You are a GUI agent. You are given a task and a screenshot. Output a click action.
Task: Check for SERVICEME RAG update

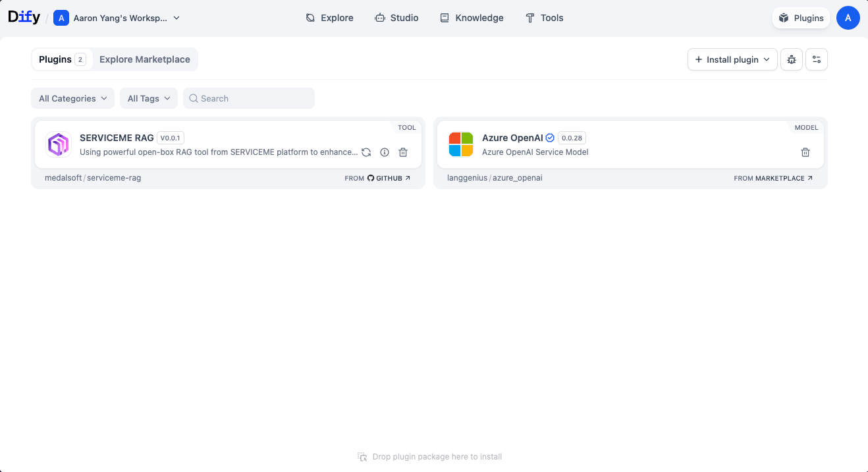pos(366,152)
